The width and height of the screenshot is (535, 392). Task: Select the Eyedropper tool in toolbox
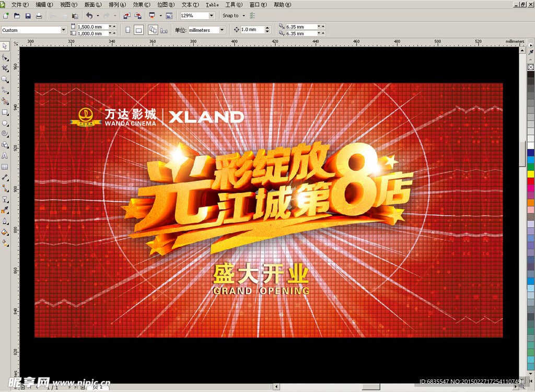click(5, 210)
